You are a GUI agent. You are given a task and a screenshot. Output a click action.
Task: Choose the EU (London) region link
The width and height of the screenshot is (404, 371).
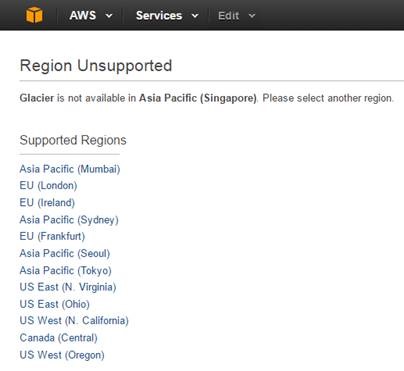coord(48,186)
